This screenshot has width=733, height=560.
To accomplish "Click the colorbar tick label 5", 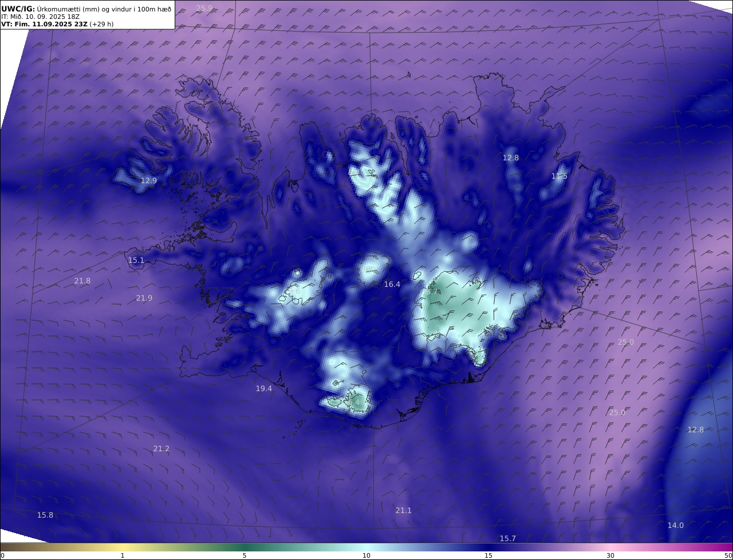I will (245, 555).
